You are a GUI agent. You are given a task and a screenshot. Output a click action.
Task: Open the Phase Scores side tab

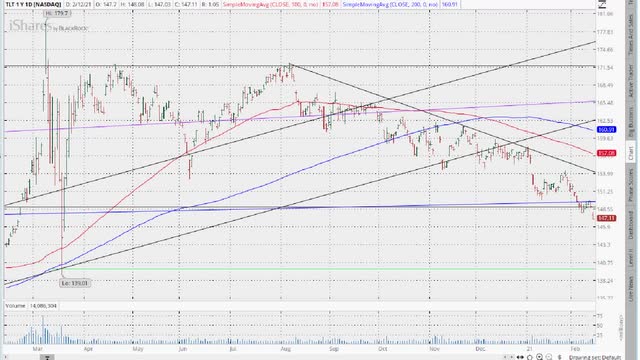(631, 184)
